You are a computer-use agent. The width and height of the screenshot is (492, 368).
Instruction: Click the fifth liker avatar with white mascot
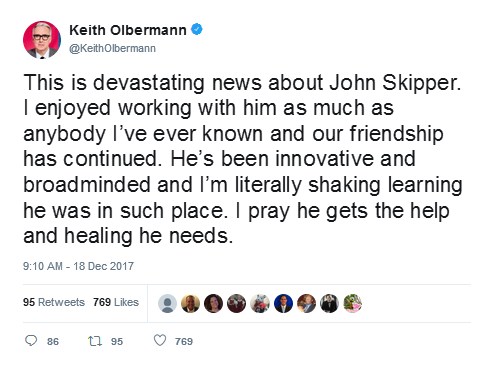click(x=260, y=303)
